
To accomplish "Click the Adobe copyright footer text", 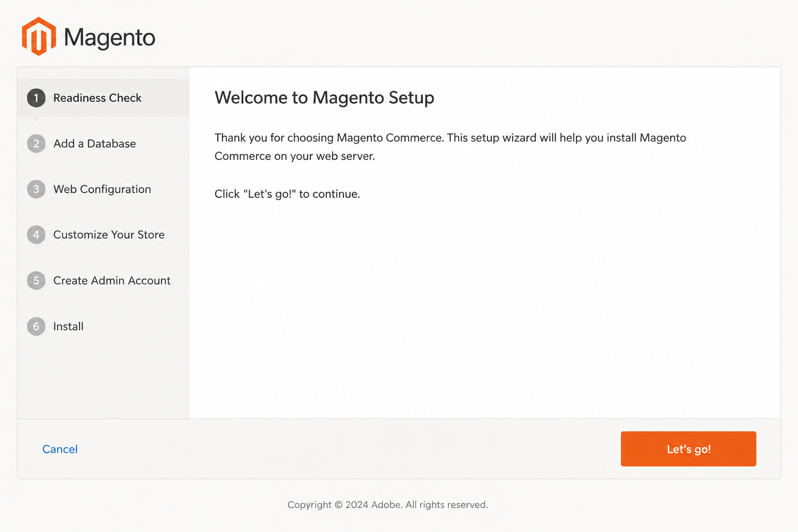I will [388, 504].
